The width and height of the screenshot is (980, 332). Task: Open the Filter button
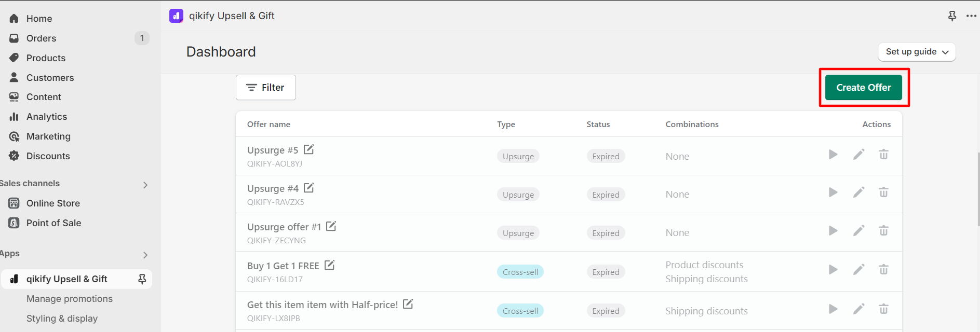(266, 88)
